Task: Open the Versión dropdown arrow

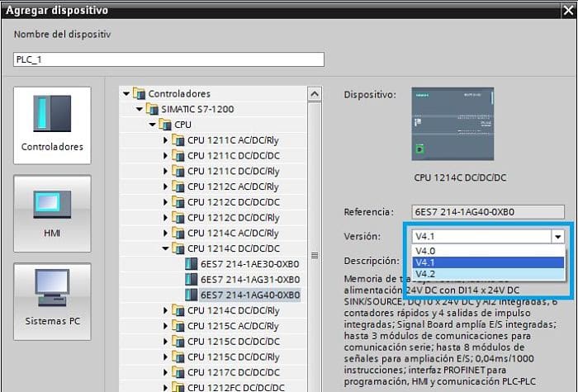Action: (x=557, y=237)
